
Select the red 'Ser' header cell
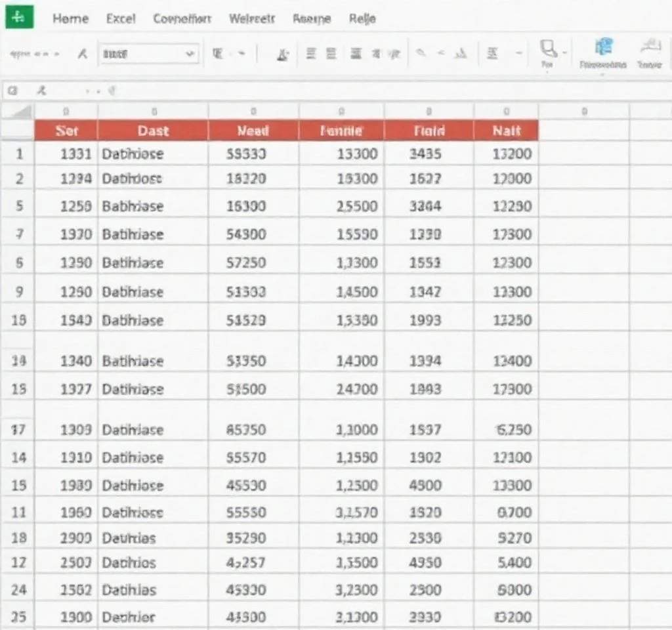click(x=66, y=131)
